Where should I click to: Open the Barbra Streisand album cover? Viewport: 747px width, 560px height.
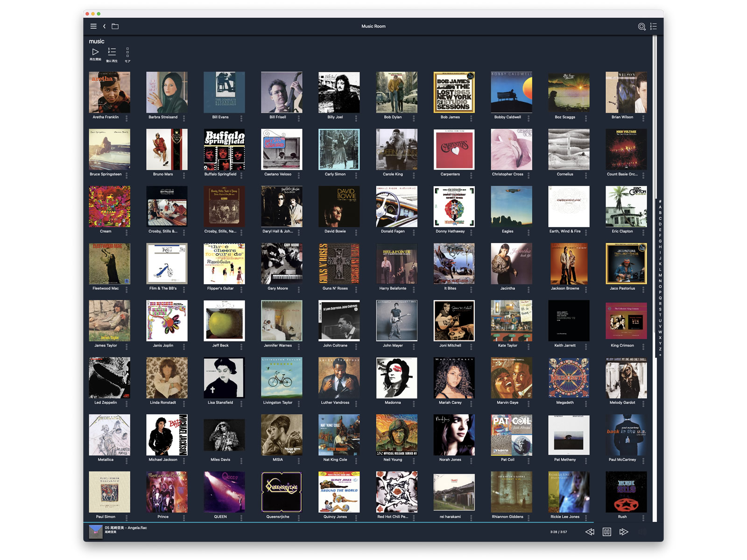[167, 92]
